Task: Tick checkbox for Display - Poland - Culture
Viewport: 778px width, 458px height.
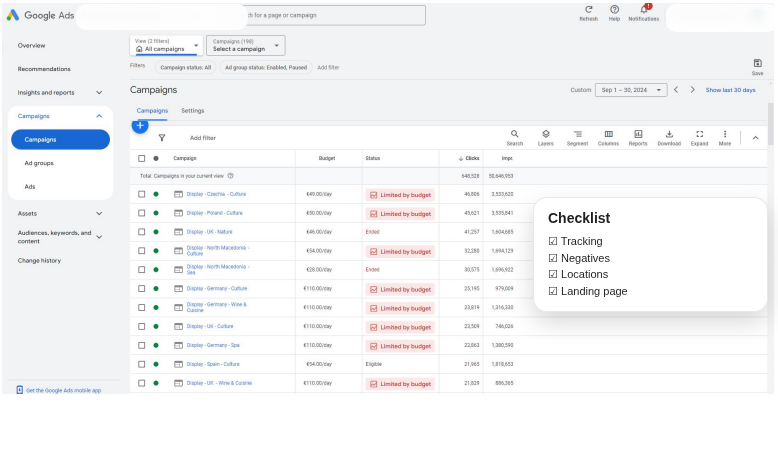Action: point(141,213)
